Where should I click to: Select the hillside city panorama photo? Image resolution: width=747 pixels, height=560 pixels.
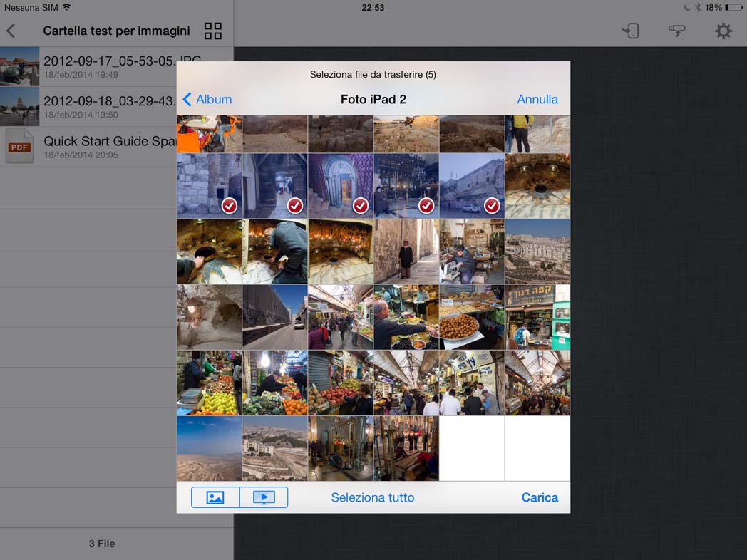click(538, 252)
